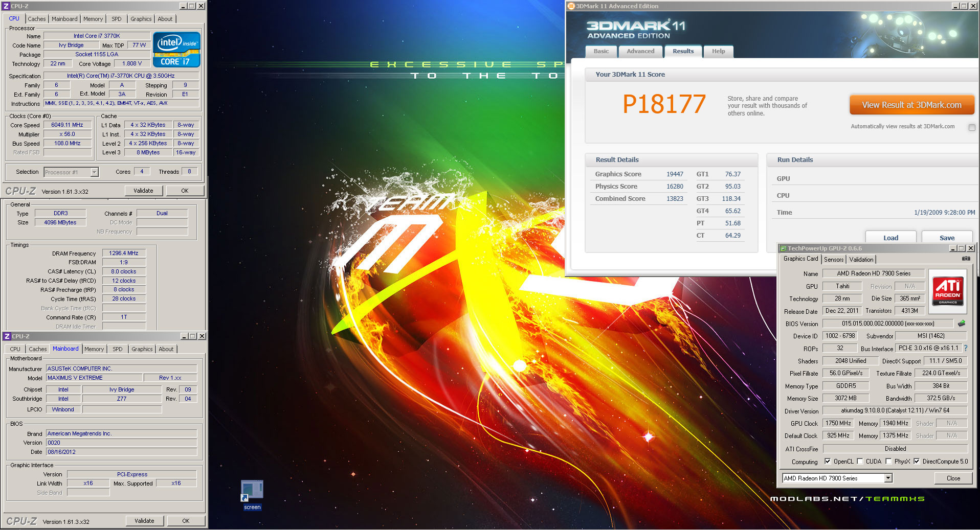
Task: Click the Core Speed value '6049.11 MHz'
Action: point(67,125)
